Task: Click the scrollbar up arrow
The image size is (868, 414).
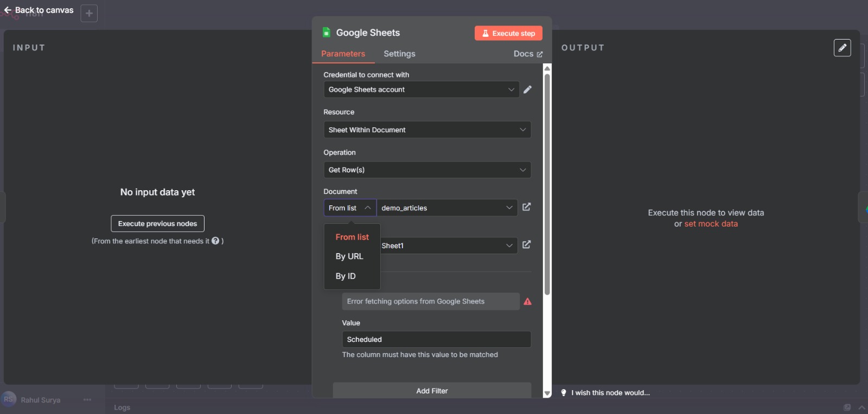Action: (547, 68)
